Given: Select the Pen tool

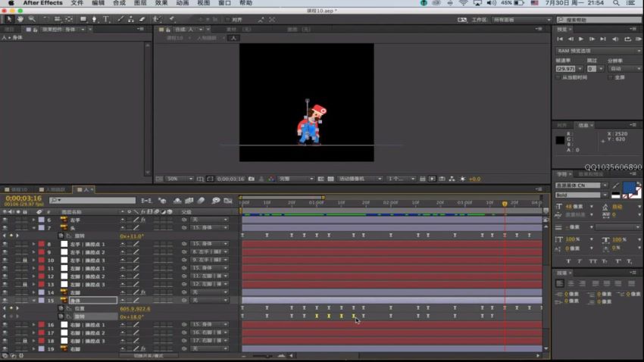Looking at the screenshot, I should (x=95, y=19).
